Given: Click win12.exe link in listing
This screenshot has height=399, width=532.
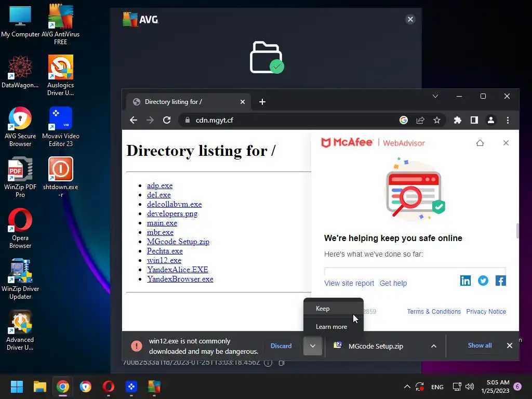Looking at the screenshot, I should [x=164, y=260].
